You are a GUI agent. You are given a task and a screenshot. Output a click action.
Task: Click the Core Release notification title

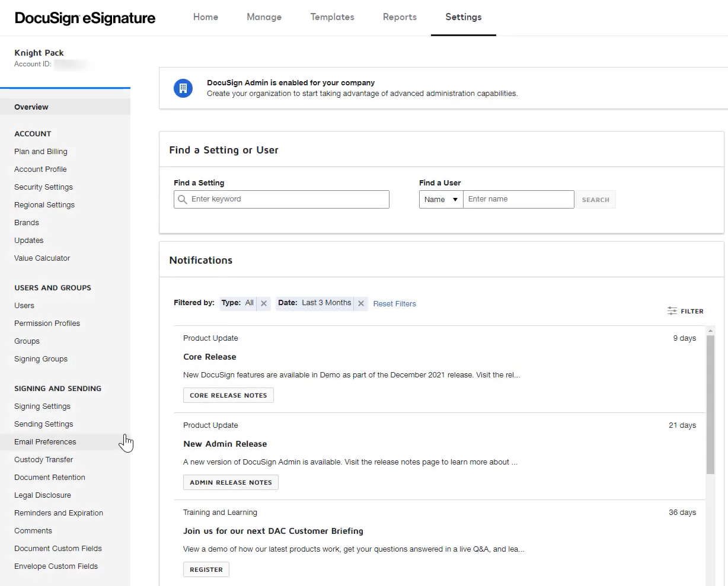coord(210,357)
